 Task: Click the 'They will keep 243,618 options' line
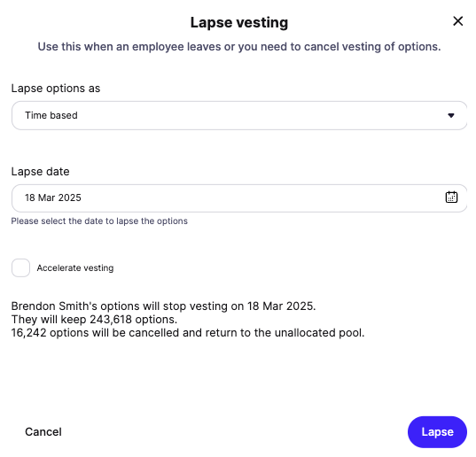click(94, 320)
